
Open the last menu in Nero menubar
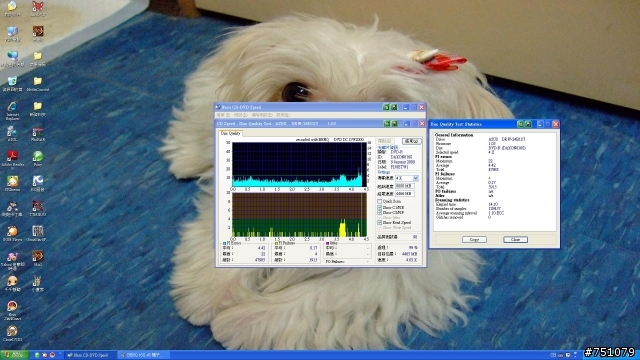click(283, 115)
